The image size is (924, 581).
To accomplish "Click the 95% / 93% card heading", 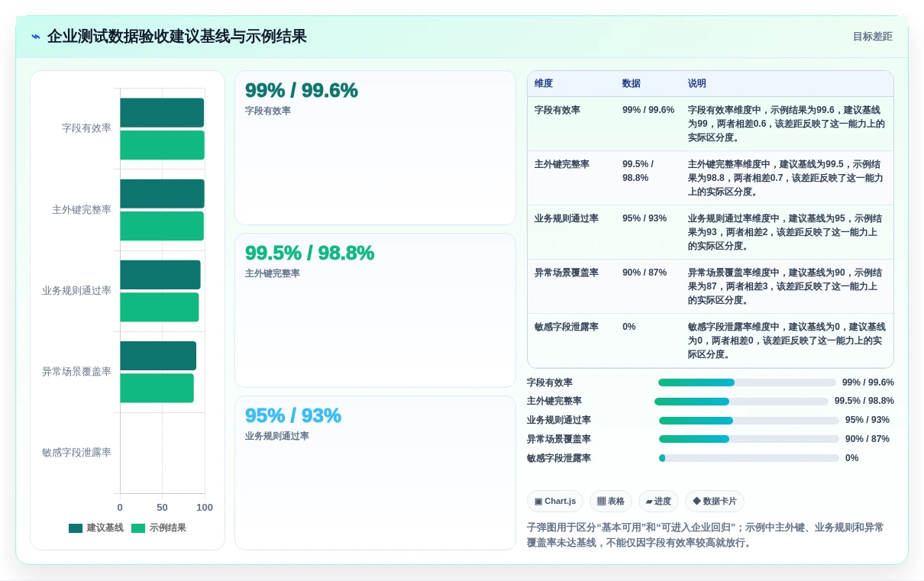I will pyautogui.click(x=293, y=415).
